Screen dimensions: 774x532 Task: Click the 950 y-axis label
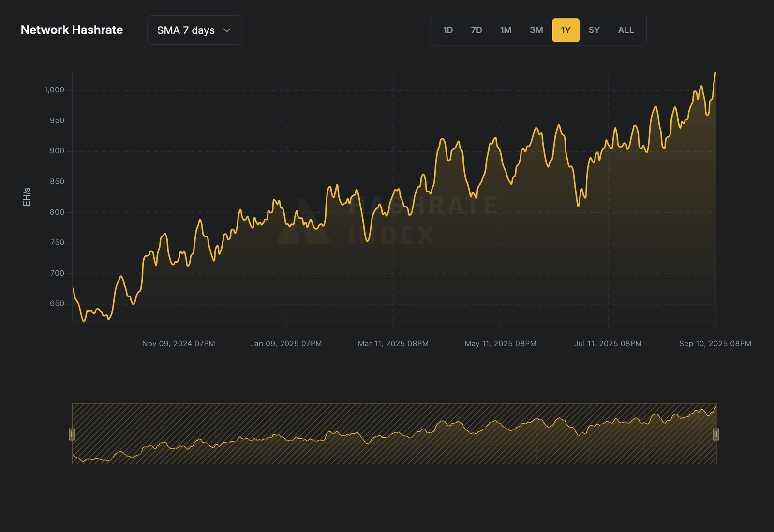tap(57, 120)
